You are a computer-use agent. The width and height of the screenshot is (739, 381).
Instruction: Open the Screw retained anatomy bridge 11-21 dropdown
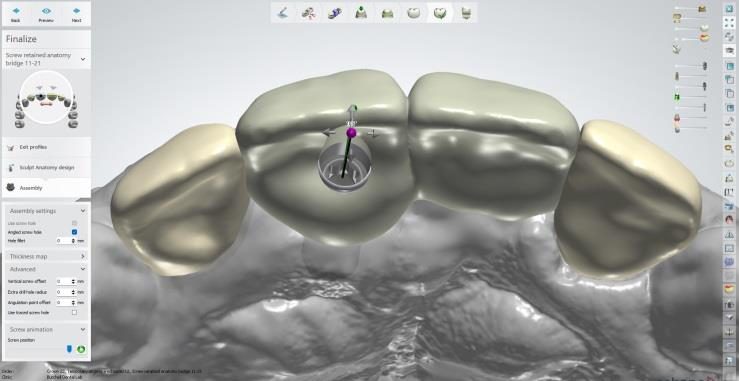[x=46, y=59]
